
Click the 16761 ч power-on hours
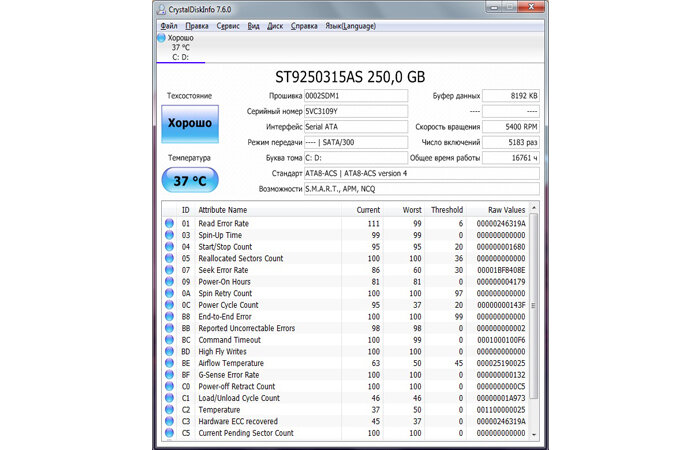[511, 158]
